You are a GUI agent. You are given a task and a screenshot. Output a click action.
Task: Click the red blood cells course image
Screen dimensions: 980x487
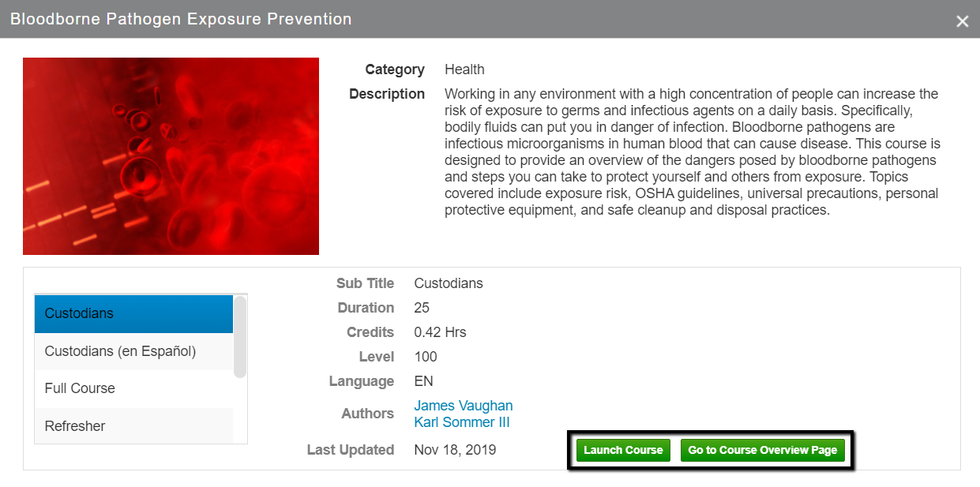171,156
